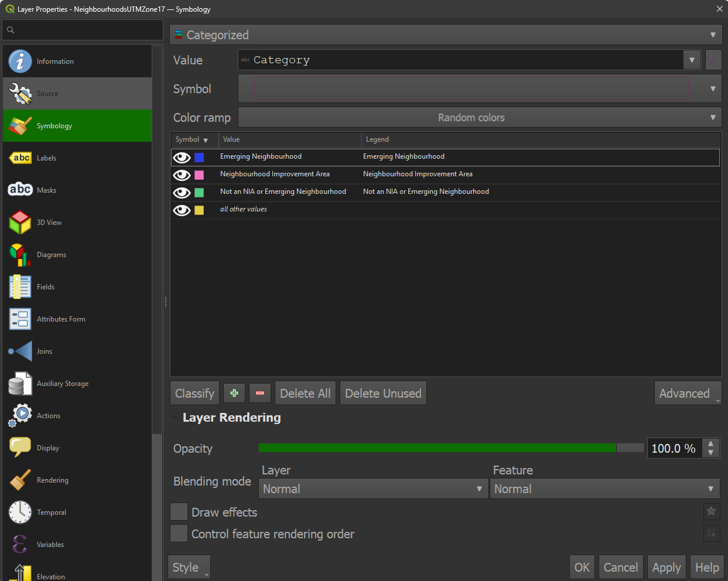Hide the Emerging Neighbourhood category
This screenshot has width=728, height=581.
pos(182,157)
